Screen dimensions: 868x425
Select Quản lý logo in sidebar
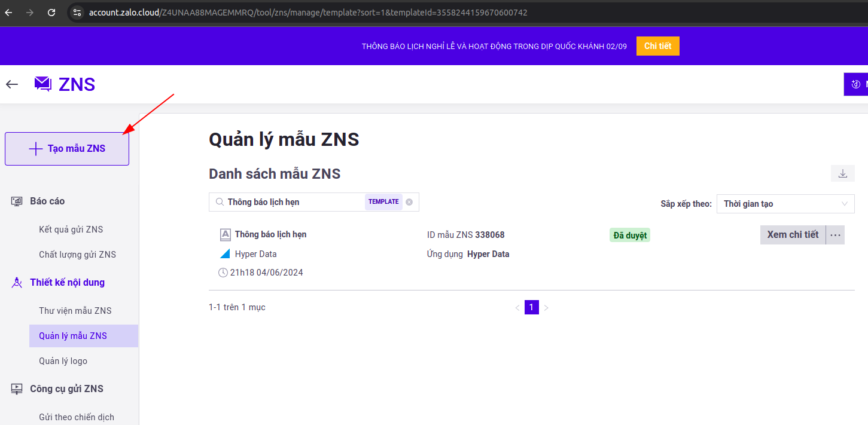[63, 361]
